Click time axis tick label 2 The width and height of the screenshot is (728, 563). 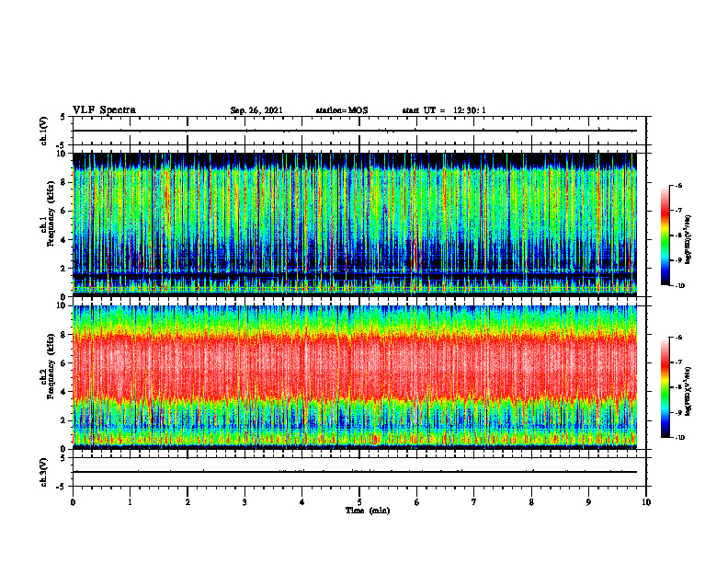[188, 502]
